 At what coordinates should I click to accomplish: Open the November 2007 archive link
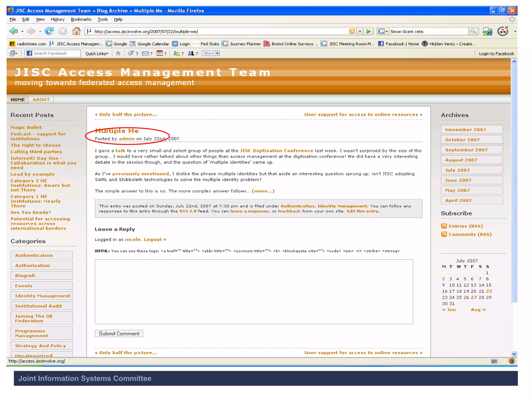465,129
